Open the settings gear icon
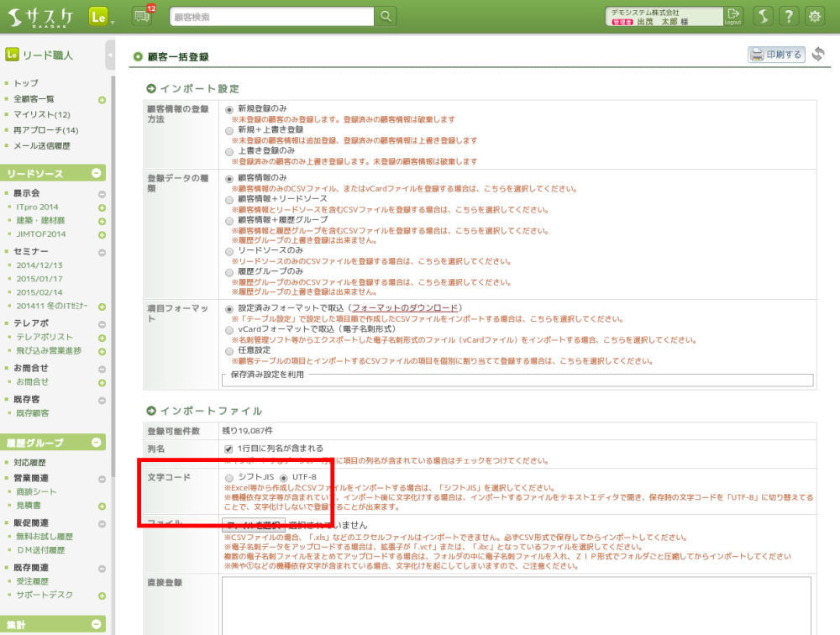840x635 pixels. tap(814, 16)
